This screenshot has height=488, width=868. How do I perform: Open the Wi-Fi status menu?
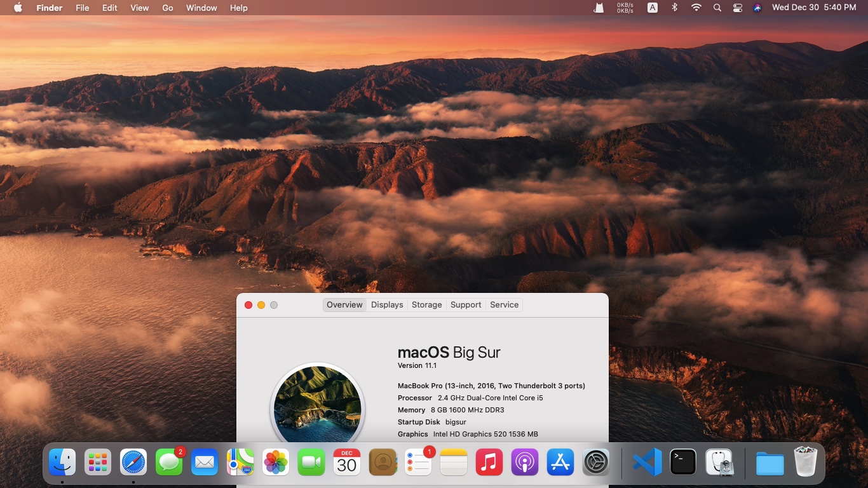tap(696, 8)
